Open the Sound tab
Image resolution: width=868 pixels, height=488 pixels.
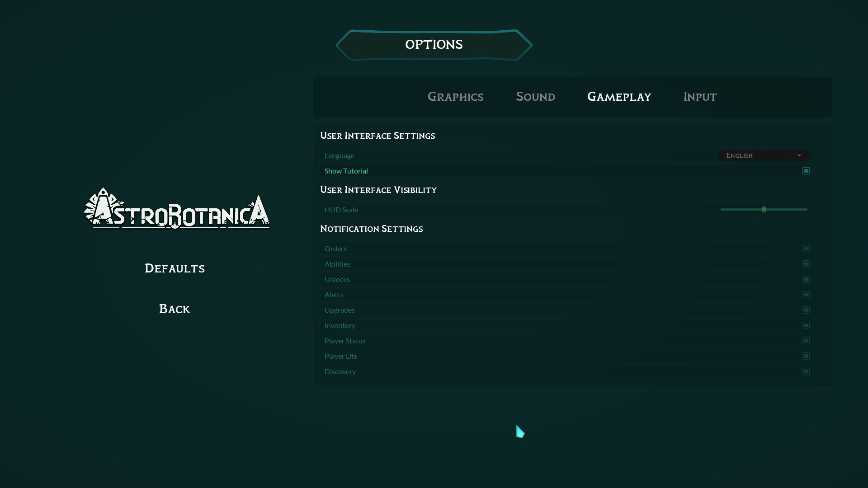coord(535,97)
